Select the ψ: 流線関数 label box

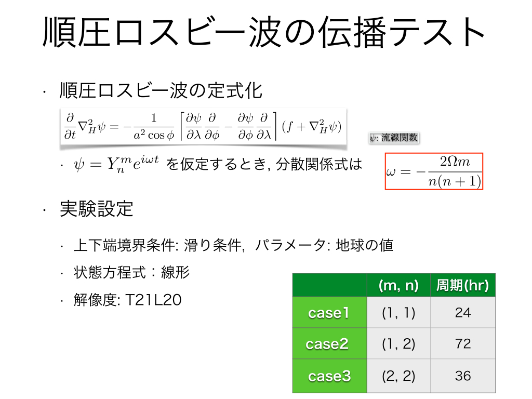(x=394, y=137)
